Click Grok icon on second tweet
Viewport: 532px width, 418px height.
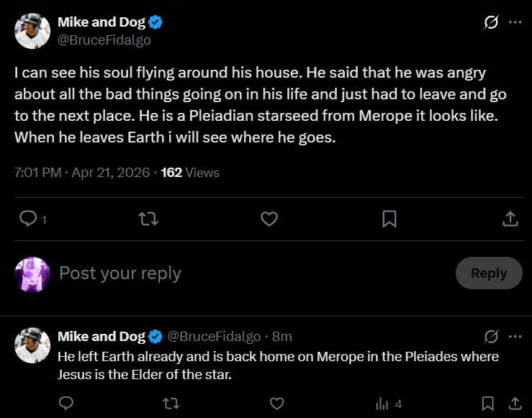[492, 336]
